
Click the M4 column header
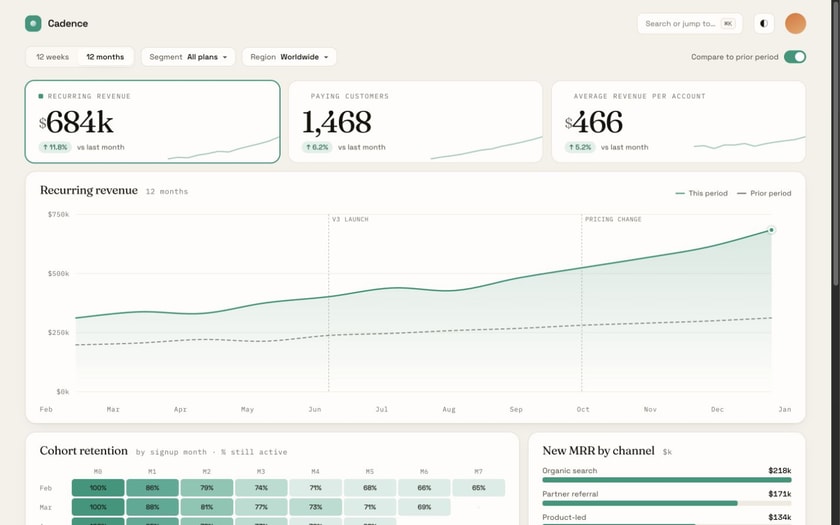[316, 471]
